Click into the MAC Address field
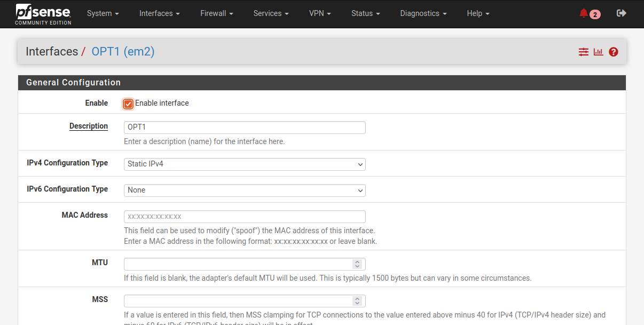The image size is (644, 325). [245, 217]
